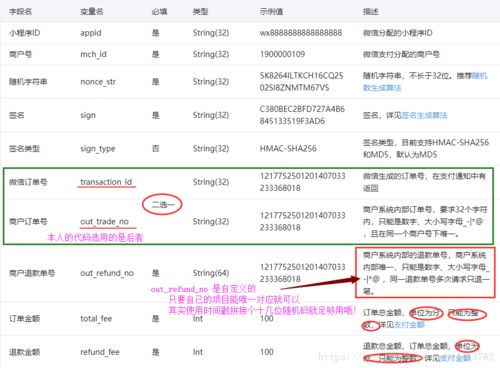Select the out_trade_no variable name

coord(104,222)
